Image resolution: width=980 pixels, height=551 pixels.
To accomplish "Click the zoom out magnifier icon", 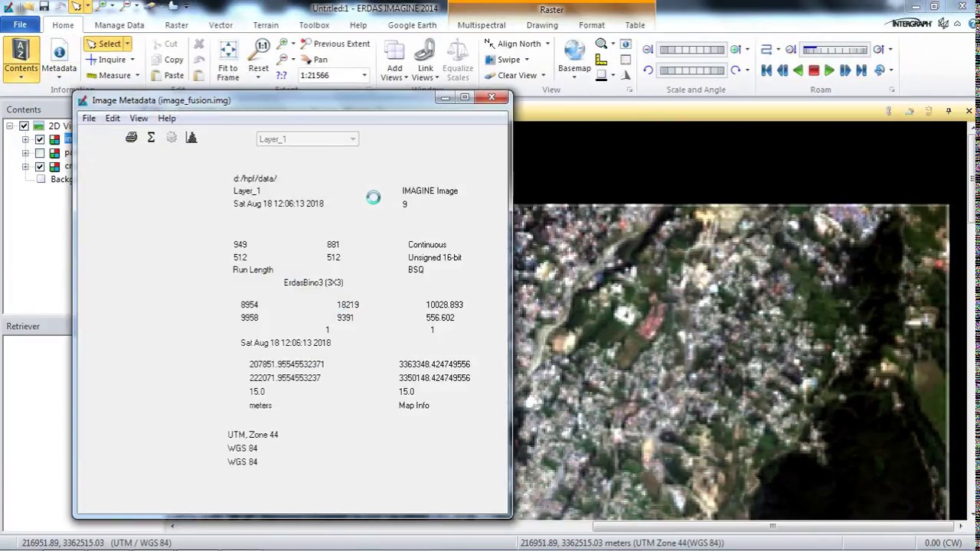I will 283,59.
